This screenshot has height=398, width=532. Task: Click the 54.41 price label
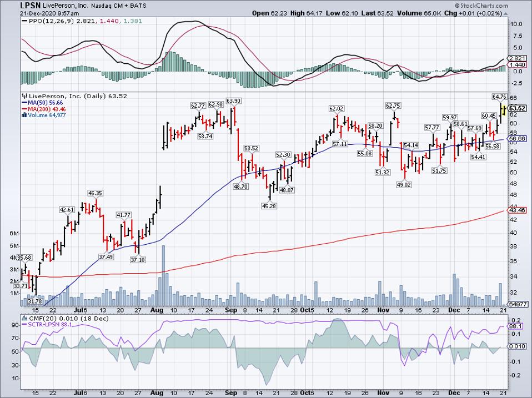coord(478,157)
